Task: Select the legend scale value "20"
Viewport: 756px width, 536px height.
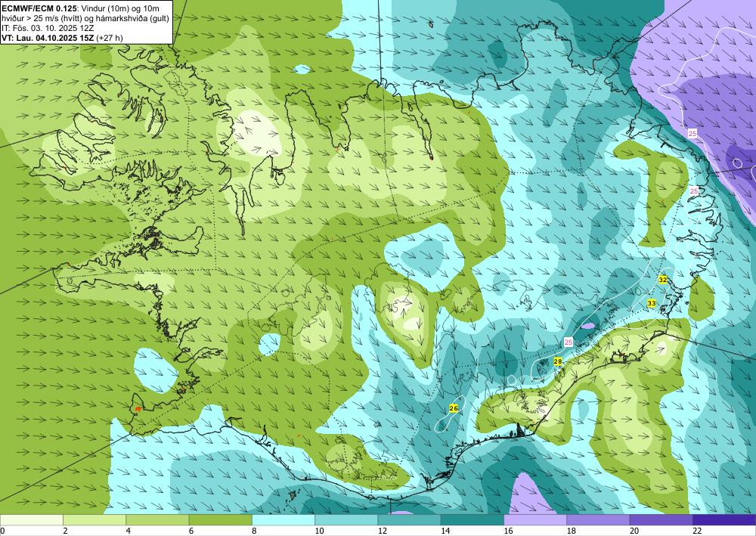Action: click(634, 531)
